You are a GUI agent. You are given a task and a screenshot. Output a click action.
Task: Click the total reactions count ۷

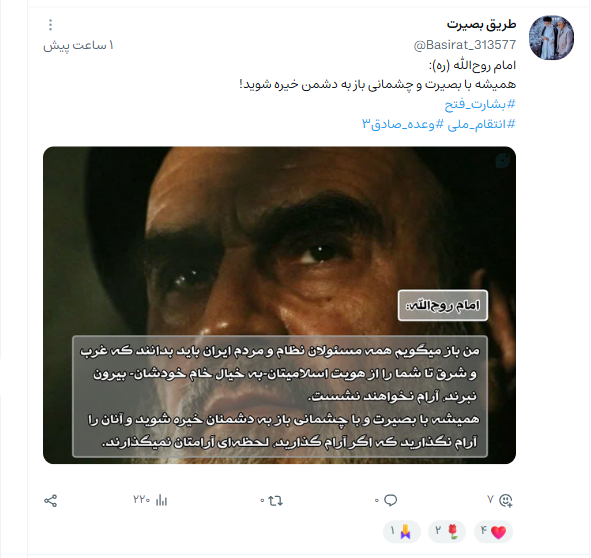pyautogui.click(x=490, y=500)
